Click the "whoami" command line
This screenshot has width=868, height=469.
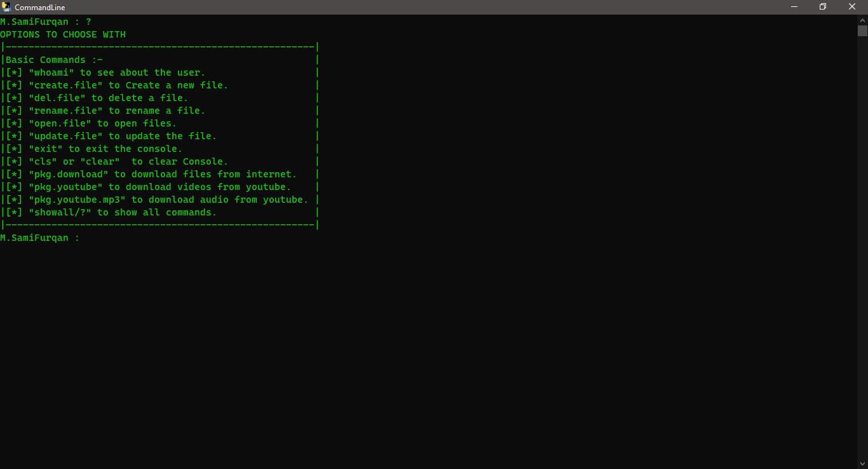105,72
